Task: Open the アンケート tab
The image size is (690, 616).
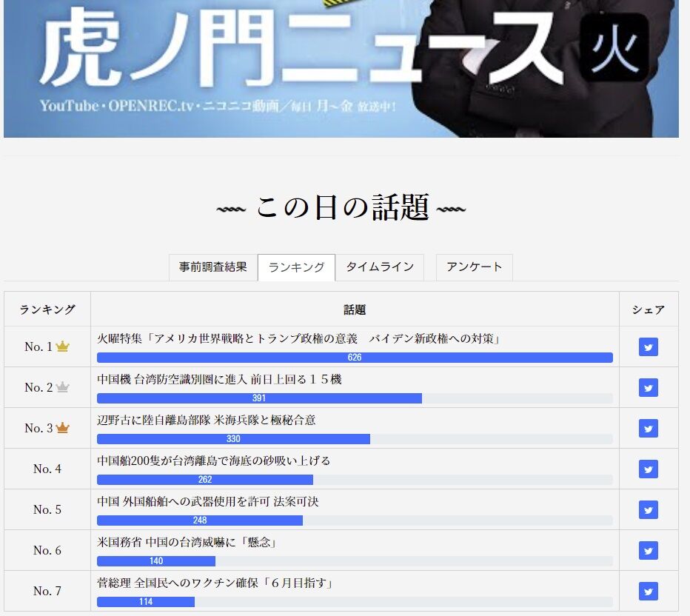Action: 474,267
